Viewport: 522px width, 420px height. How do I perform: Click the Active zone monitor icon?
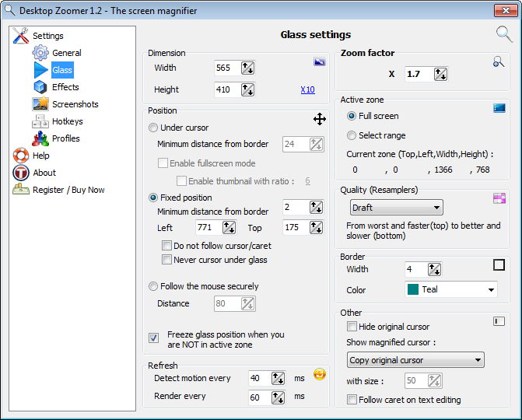pyautogui.click(x=499, y=108)
